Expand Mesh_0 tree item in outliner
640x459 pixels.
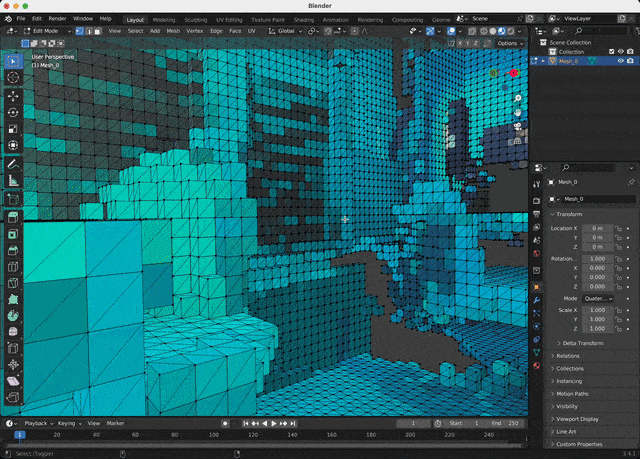(543, 61)
